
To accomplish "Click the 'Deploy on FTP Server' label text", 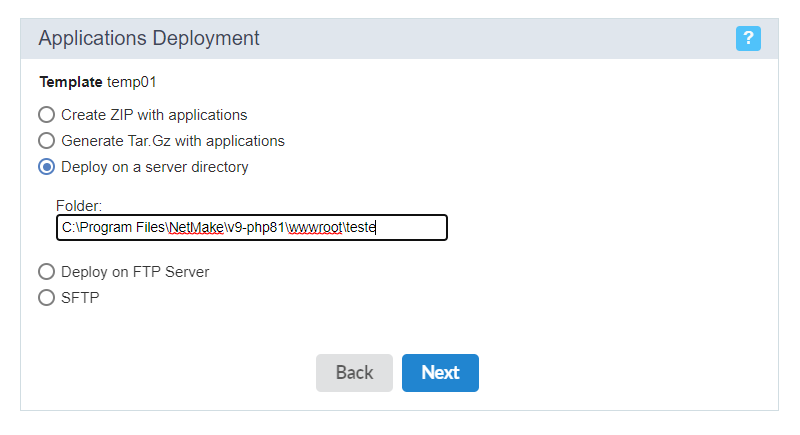I will click(135, 272).
